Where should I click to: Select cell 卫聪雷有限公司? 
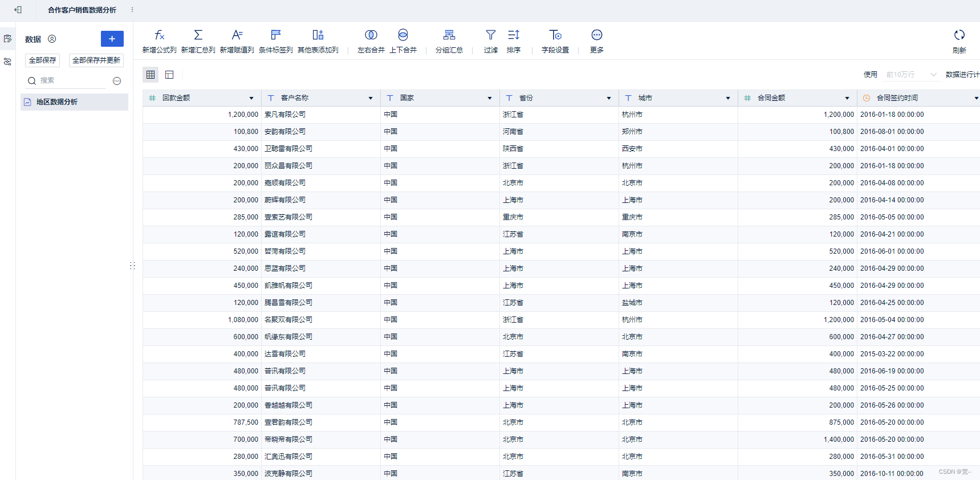pyautogui.click(x=321, y=149)
